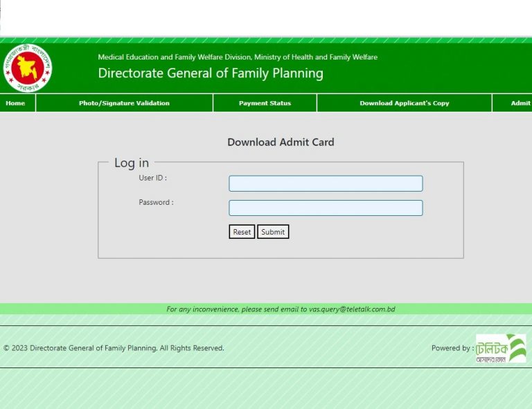Click the Directorate General of Family Planning title
This screenshot has width=532, height=409.
211,73
